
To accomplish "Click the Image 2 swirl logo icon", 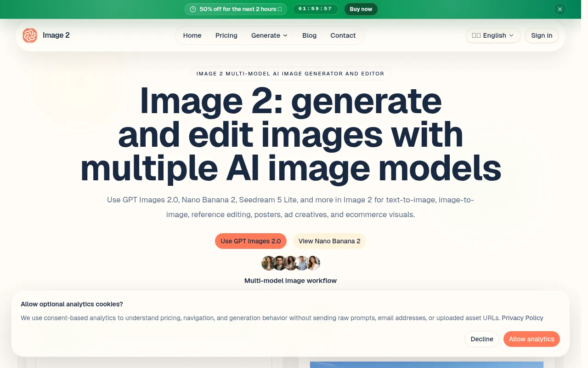I will pyautogui.click(x=30, y=35).
